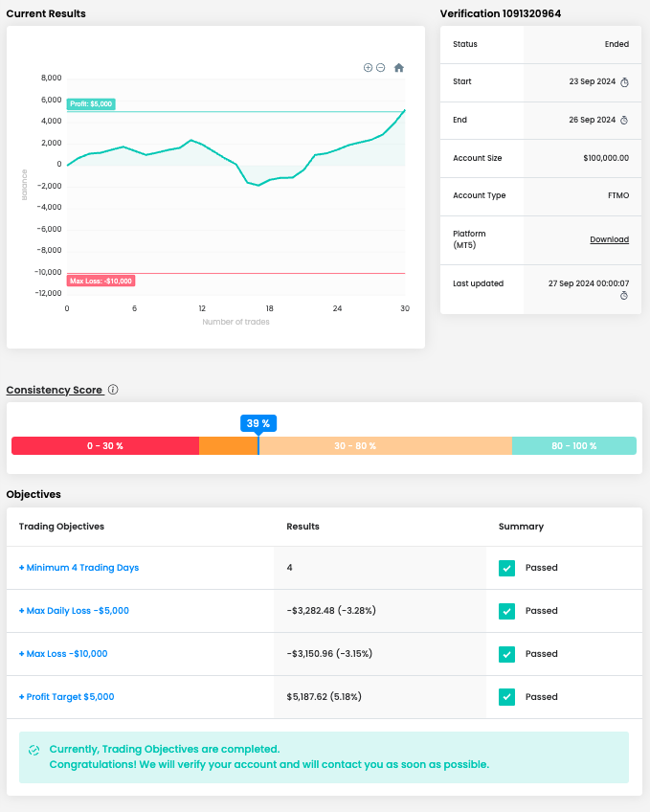This screenshot has width=650, height=812.
Task: Click the Profit: $5,000 chart label
Action: pyautogui.click(x=91, y=103)
